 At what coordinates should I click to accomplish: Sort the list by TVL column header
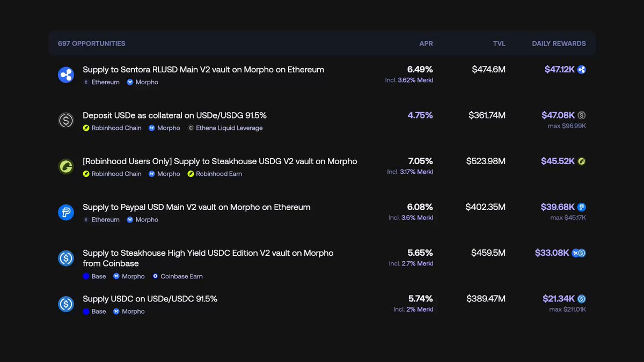[499, 43]
